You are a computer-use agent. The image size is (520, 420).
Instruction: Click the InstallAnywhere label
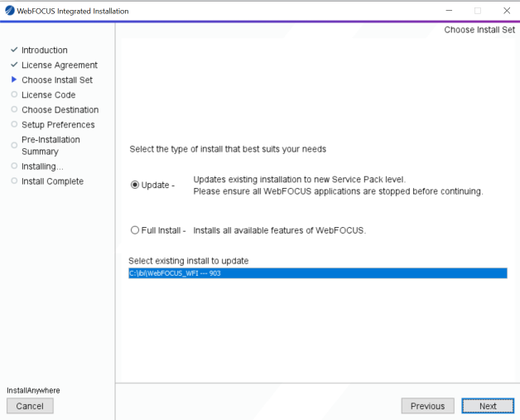pyautogui.click(x=33, y=390)
